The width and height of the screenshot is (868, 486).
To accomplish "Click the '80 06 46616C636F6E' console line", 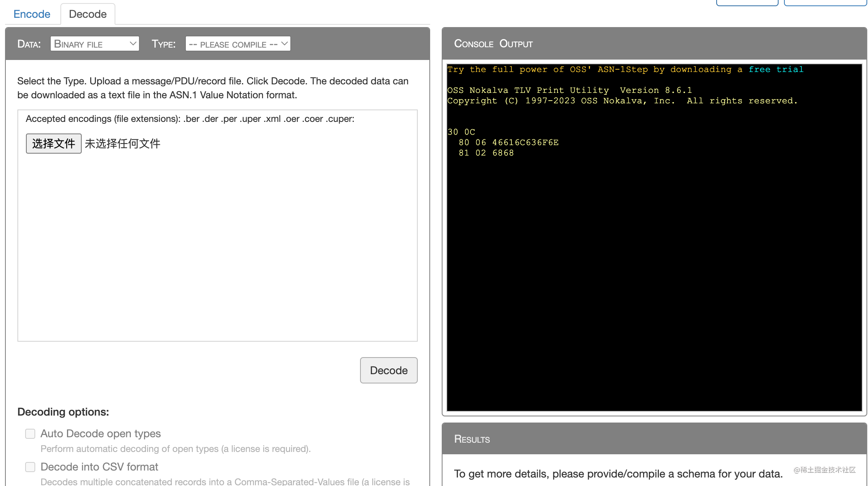I will (x=508, y=142).
